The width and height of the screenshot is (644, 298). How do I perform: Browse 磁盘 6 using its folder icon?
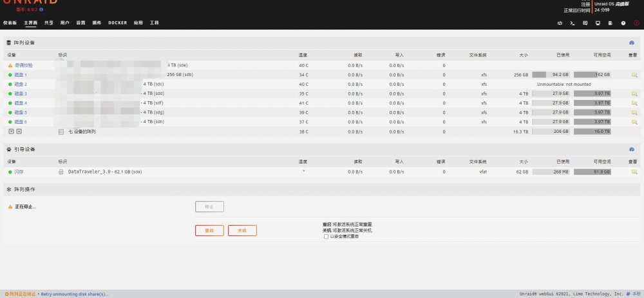(x=634, y=122)
